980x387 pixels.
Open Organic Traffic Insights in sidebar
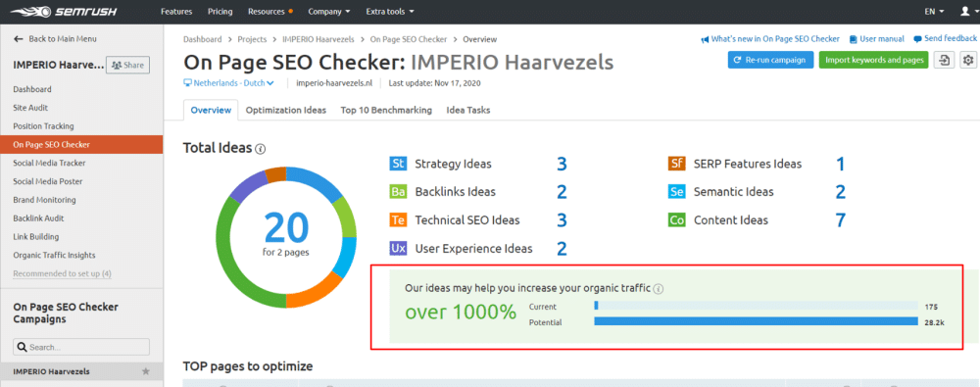pyautogui.click(x=53, y=255)
